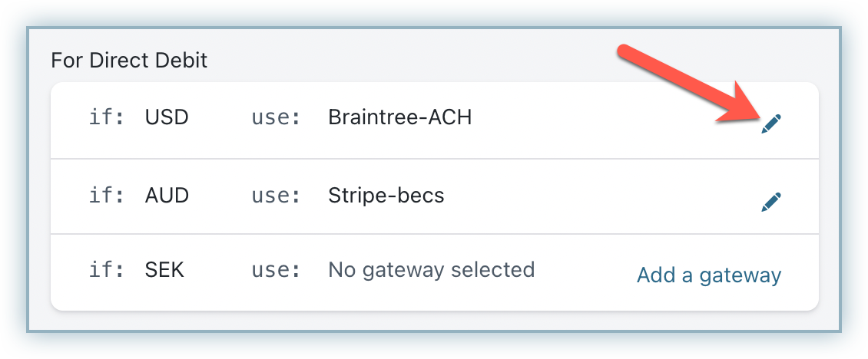The image size is (868, 359).
Task: Click the pencil icon for AUD
Action: point(770,202)
